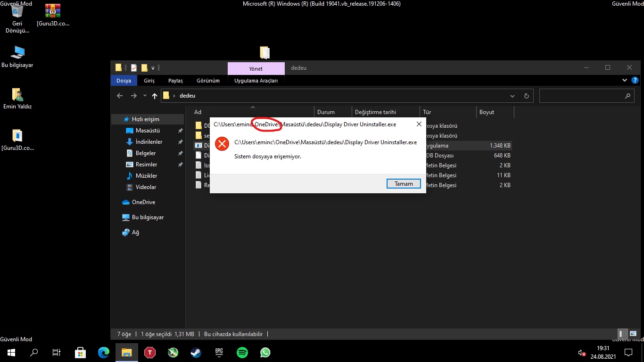
Task: Click the Yönet contextual tab header
Action: (x=256, y=68)
